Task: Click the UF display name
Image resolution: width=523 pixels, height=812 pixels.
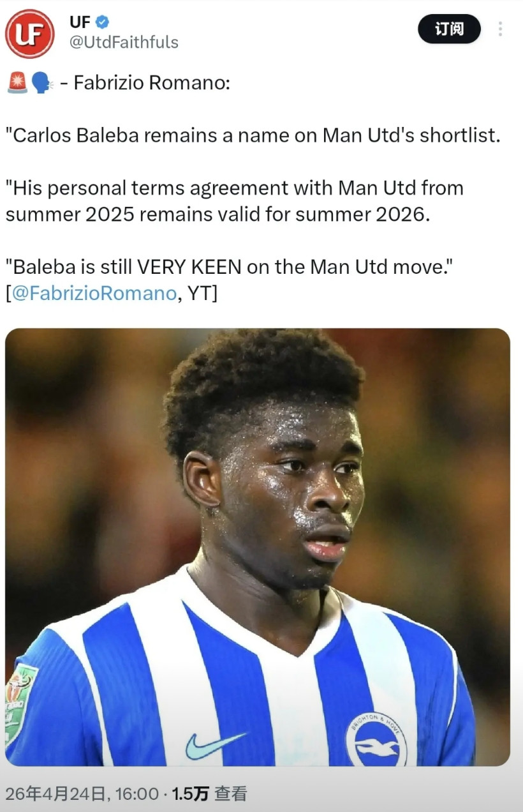Action: tap(80, 22)
